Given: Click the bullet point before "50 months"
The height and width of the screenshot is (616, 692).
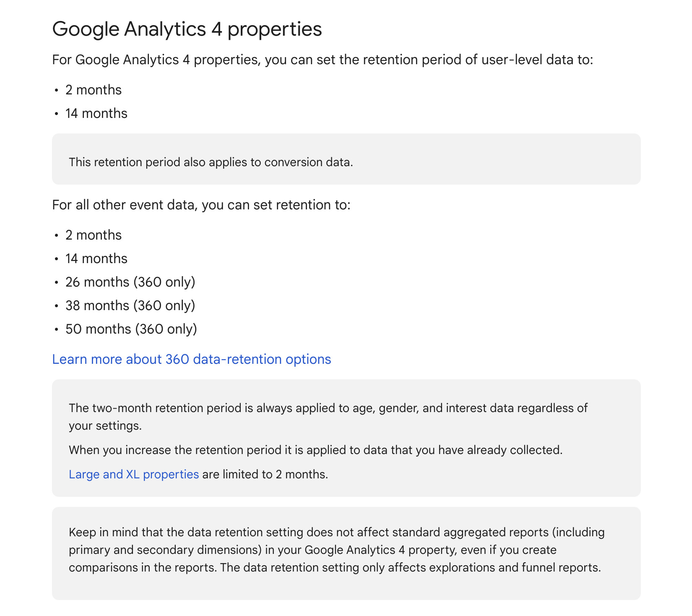Looking at the screenshot, I should click(x=57, y=329).
